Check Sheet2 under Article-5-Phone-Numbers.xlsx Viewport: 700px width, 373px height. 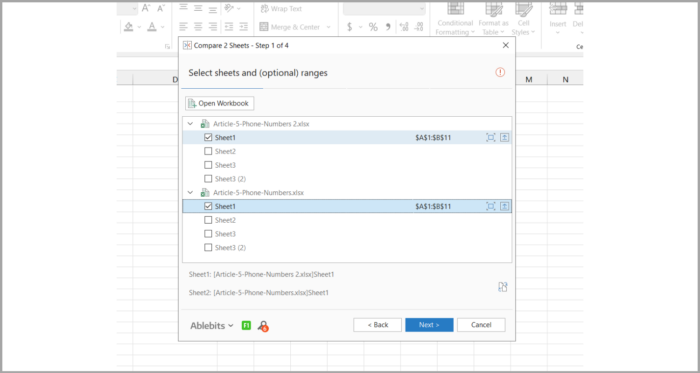point(208,220)
